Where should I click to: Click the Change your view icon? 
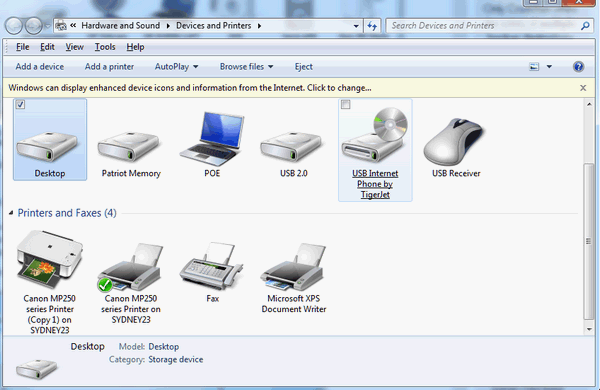point(534,67)
